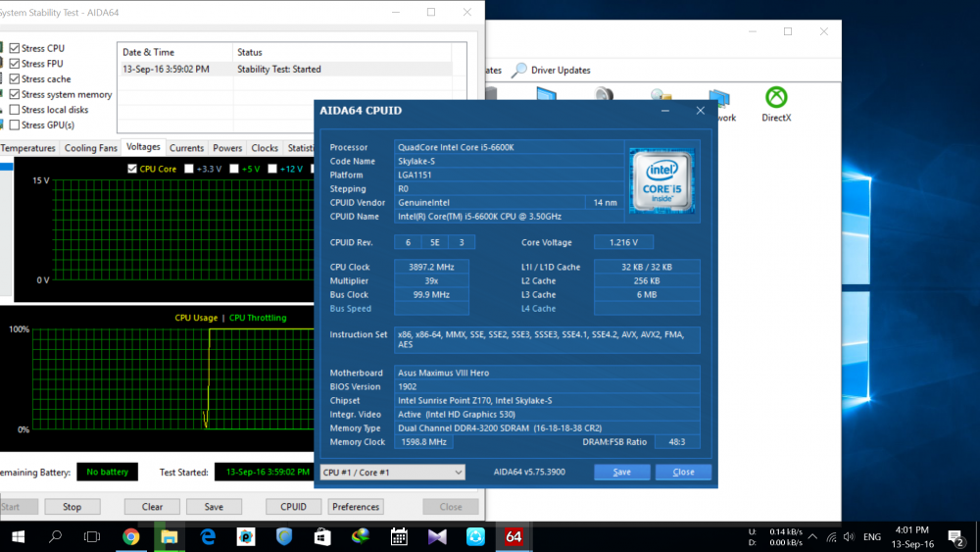The image size is (980, 552).
Task: Click Save in System Stability Test
Action: (x=214, y=507)
